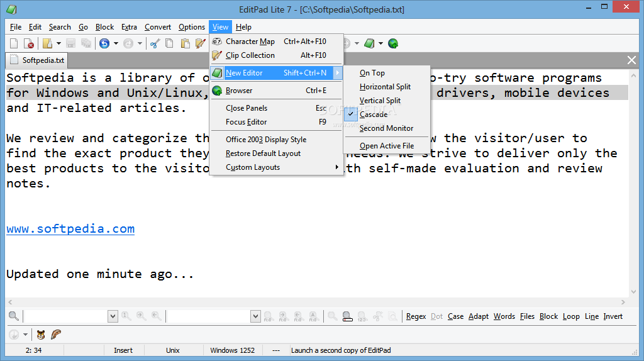This screenshot has height=361, width=644.
Task: Choose Vertical Split from submenu
Action: click(387, 101)
